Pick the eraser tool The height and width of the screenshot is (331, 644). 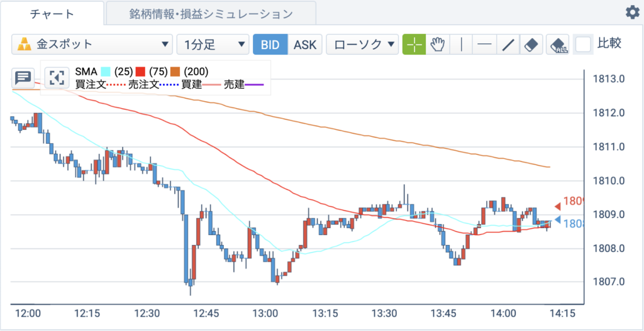coord(531,45)
